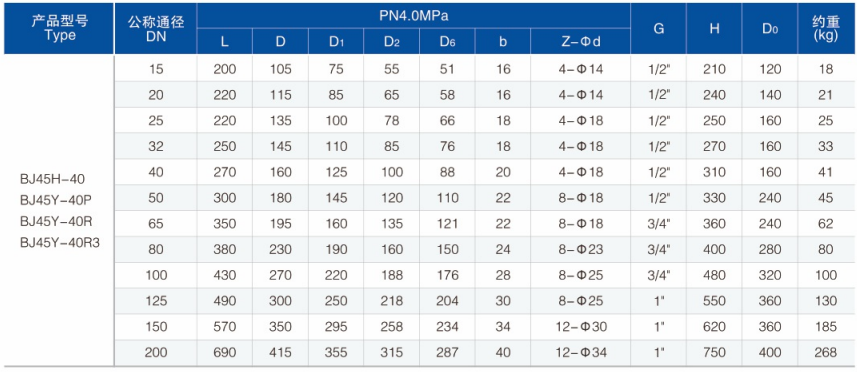Select the D0 column header
The width and height of the screenshot is (857, 372).
point(770,29)
